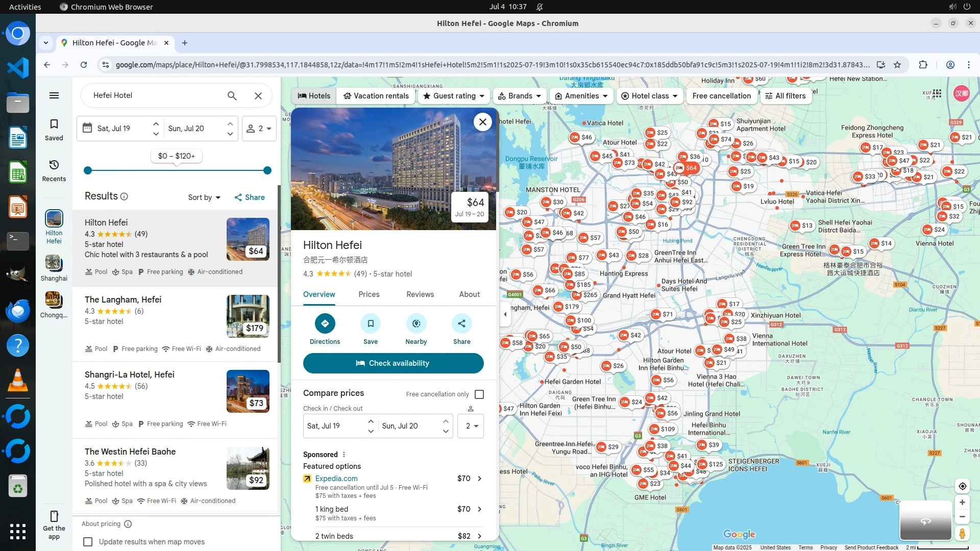Check Update results when map moves
Screen dimensions: 980x551
pos(88,542)
